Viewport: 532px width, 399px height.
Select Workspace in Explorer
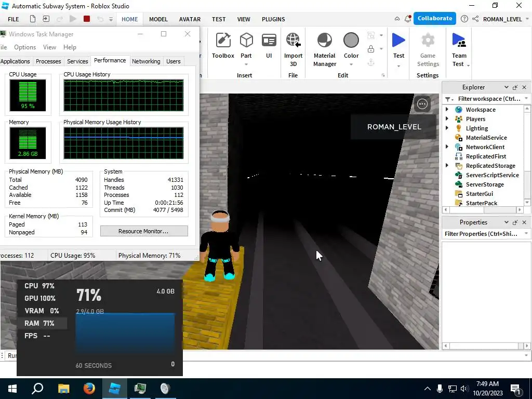click(481, 110)
